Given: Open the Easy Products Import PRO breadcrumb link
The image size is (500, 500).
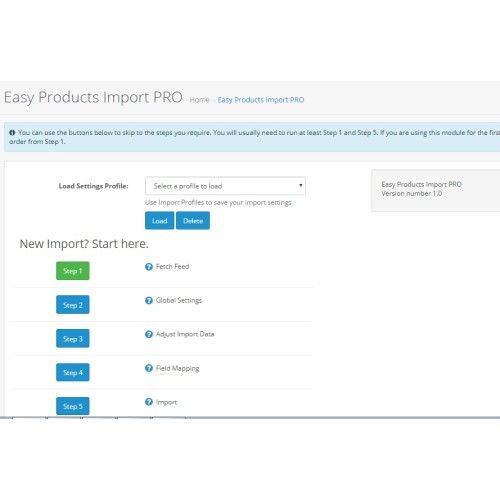Looking at the screenshot, I should 261,100.
